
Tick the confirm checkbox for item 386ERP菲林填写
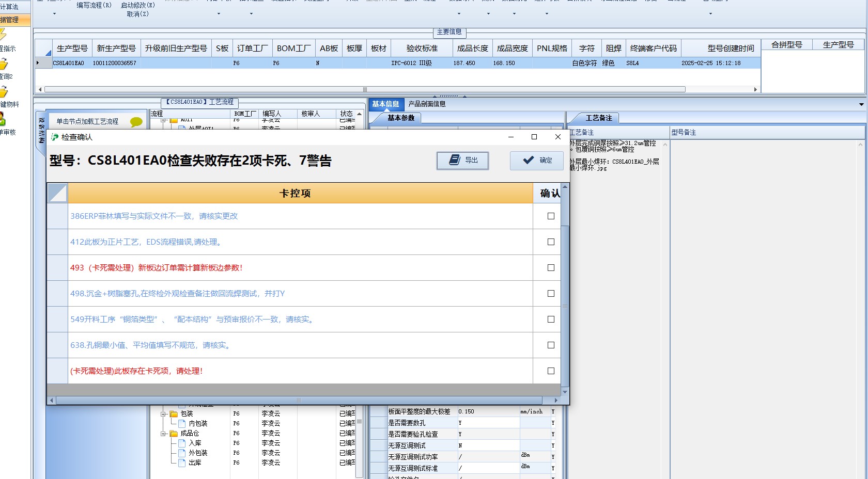click(x=551, y=216)
